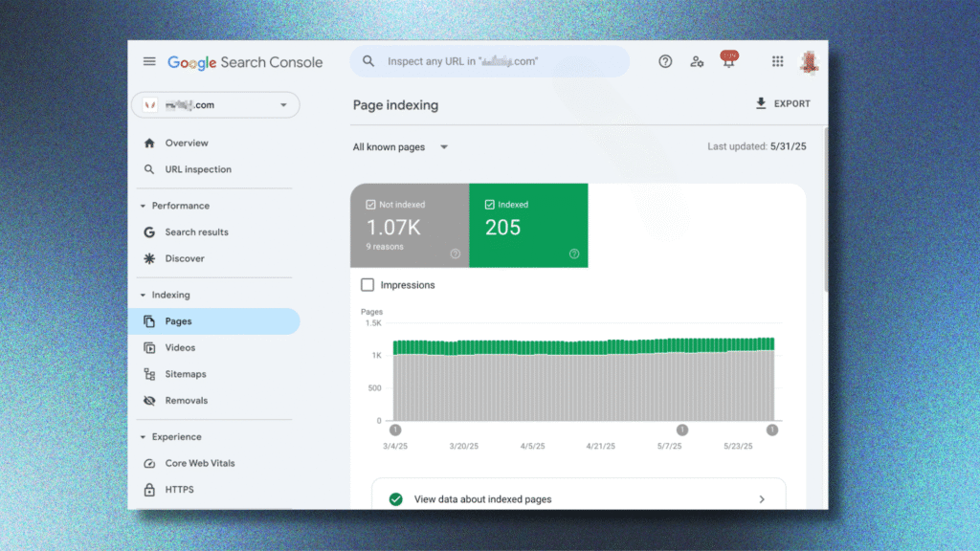Open the Google apps grid
This screenshot has width=980, height=551.
[x=777, y=61]
